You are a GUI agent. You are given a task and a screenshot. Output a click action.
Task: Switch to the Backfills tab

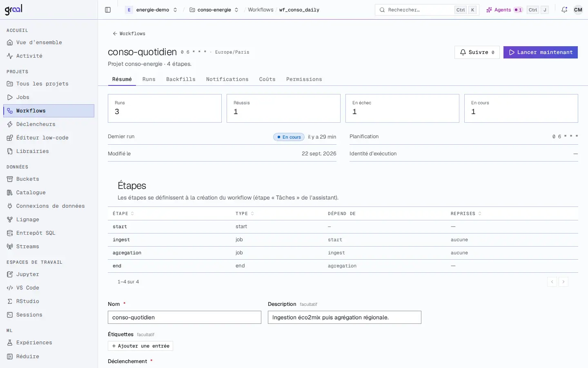point(181,79)
